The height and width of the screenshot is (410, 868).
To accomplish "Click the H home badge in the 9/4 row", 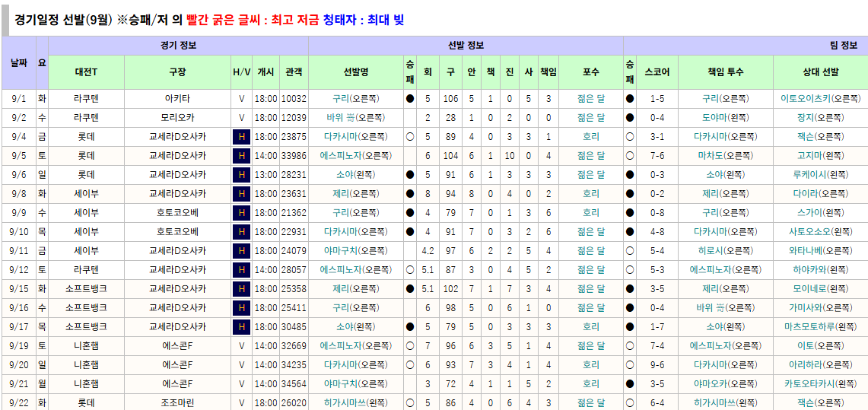I will click(x=241, y=137).
